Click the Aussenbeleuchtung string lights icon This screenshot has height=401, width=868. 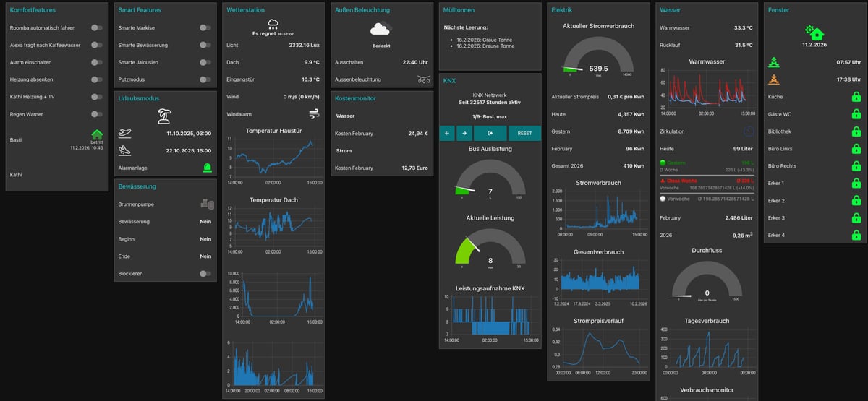pos(423,79)
